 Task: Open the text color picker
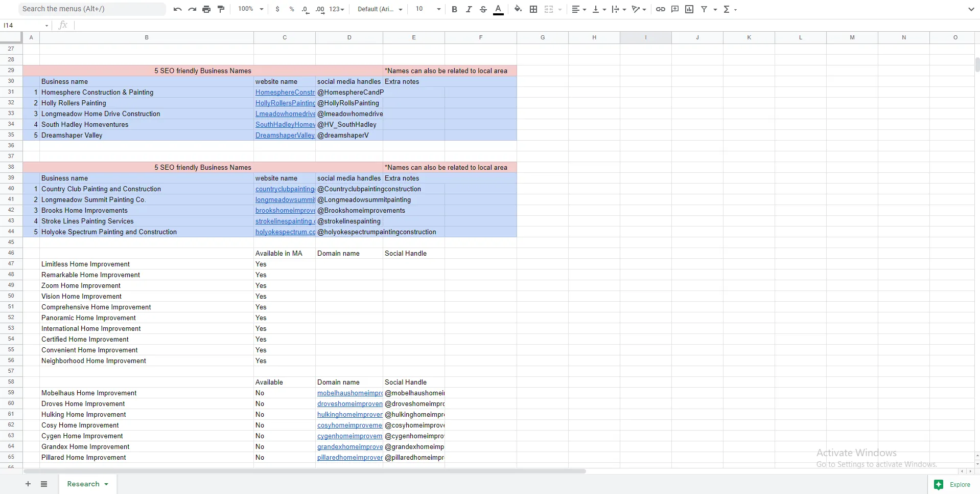tap(499, 9)
